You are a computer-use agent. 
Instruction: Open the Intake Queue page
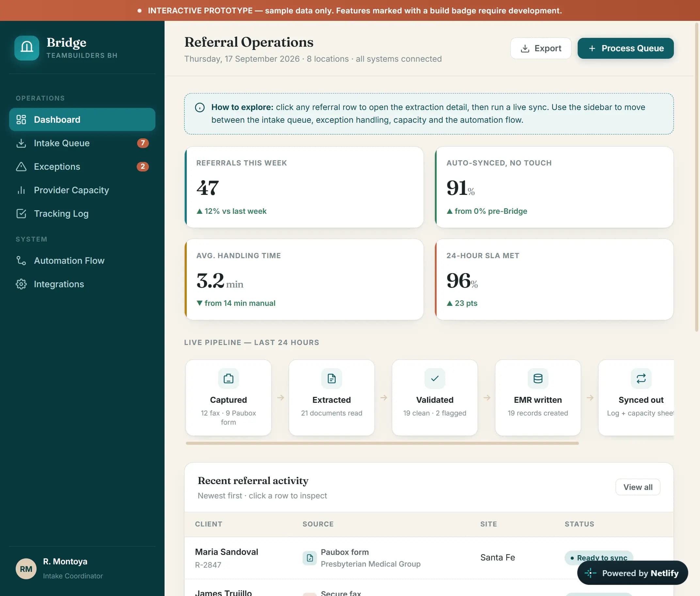pos(82,143)
